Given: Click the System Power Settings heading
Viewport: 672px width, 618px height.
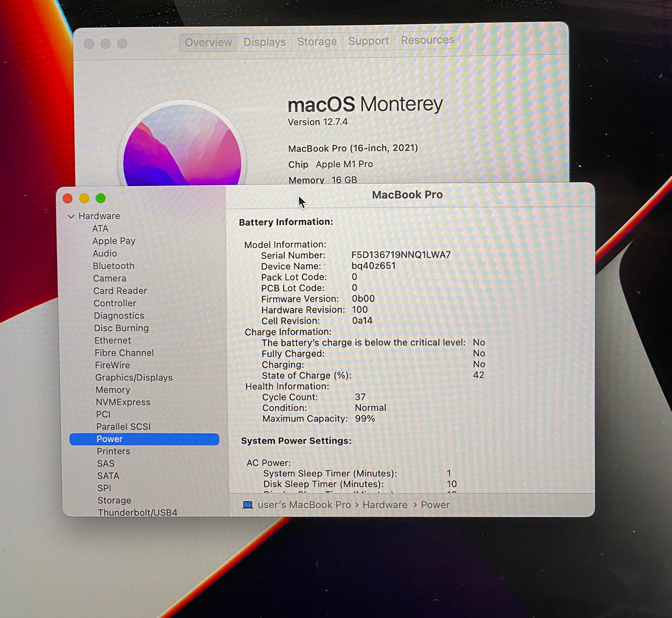Looking at the screenshot, I should 296,441.
